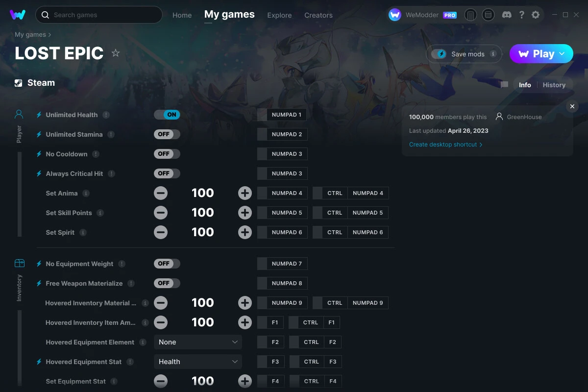Enable No Cooldown toggle

167,154
